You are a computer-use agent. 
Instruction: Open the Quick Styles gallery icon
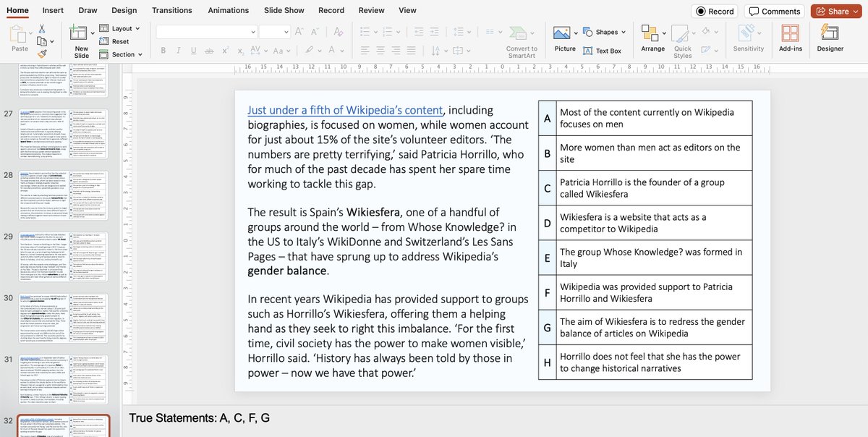pyautogui.click(x=681, y=33)
